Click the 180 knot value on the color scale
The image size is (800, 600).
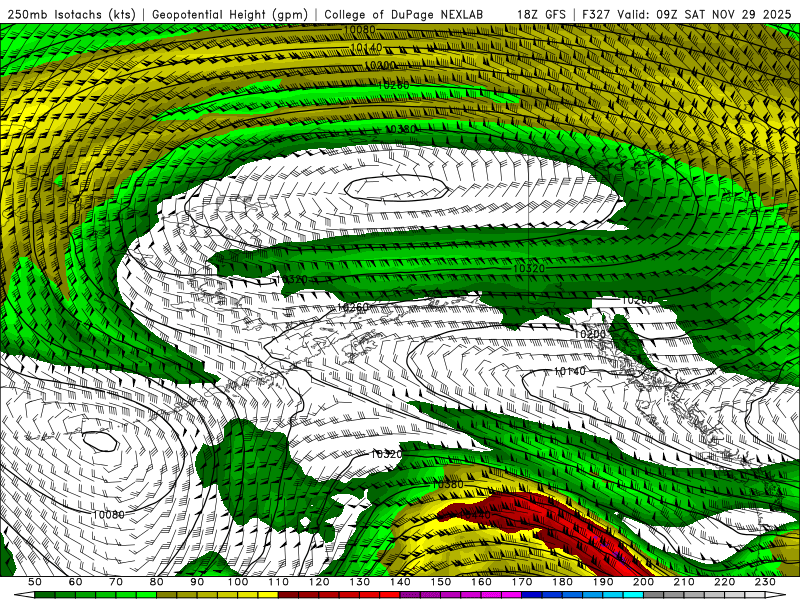(x=562, y=582)
